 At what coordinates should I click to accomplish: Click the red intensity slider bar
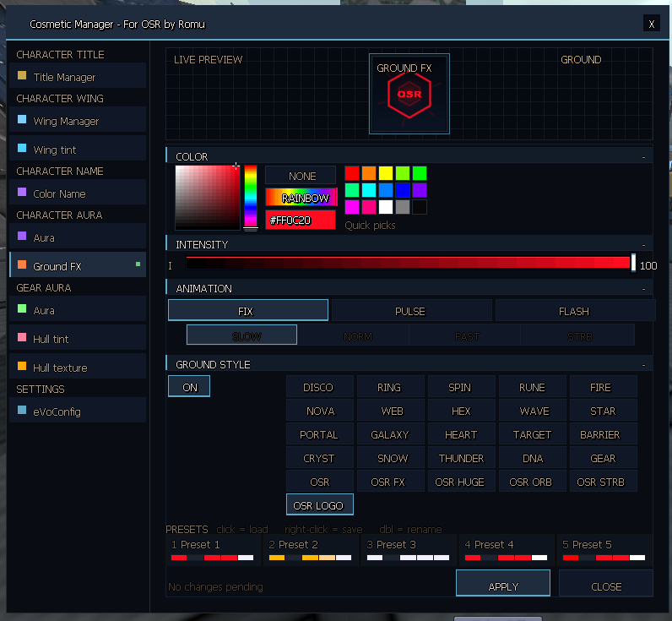410,263
